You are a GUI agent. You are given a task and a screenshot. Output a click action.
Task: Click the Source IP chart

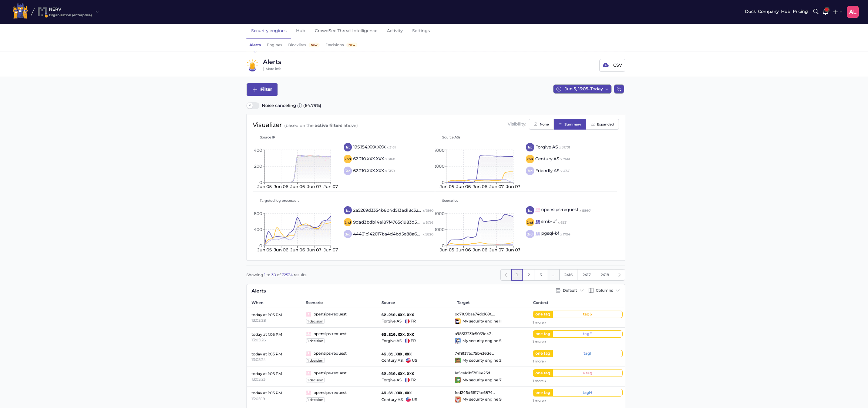(297, 167)
